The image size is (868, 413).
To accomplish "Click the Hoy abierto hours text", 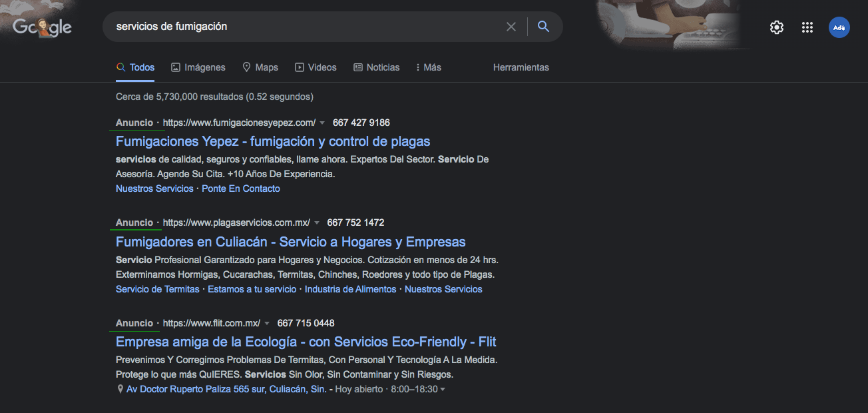I will coord(359,389).
